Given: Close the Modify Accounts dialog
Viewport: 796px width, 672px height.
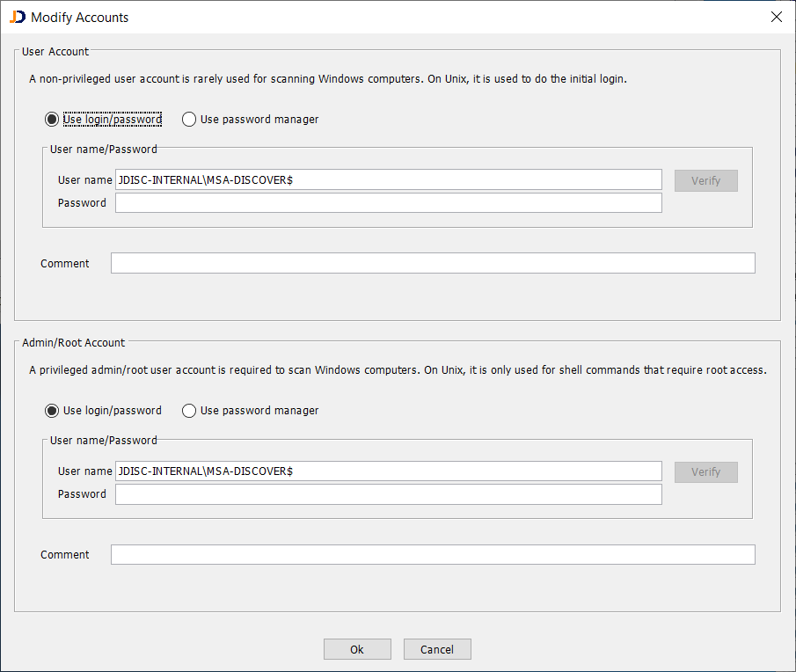Looking at the screenshot, I should pyautogui.click(x=776, y=17).
